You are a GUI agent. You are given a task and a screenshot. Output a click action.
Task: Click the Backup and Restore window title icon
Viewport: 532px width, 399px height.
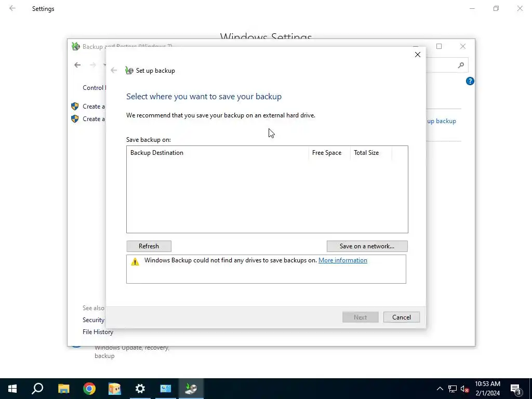(x=76, y=46)
